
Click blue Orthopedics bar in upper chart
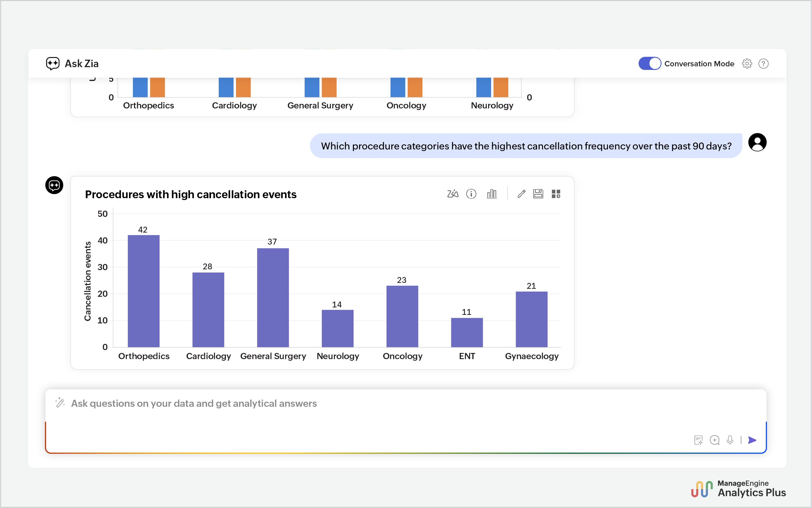point(140,87)
